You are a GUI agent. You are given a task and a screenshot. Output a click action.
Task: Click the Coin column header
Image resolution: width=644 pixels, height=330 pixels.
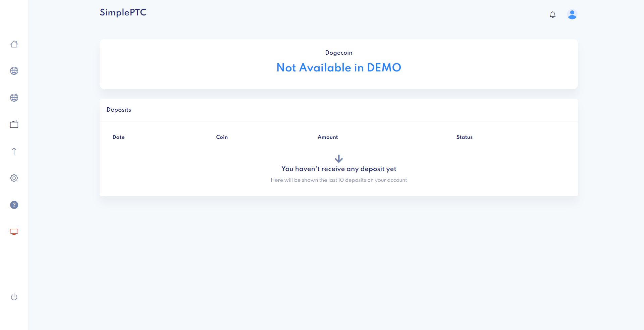point(222,137)
